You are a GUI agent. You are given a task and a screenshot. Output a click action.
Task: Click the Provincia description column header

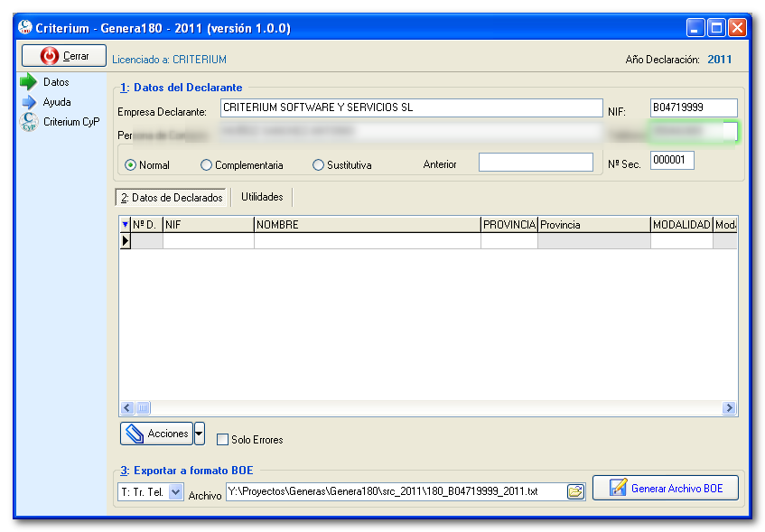click(593, 225)
